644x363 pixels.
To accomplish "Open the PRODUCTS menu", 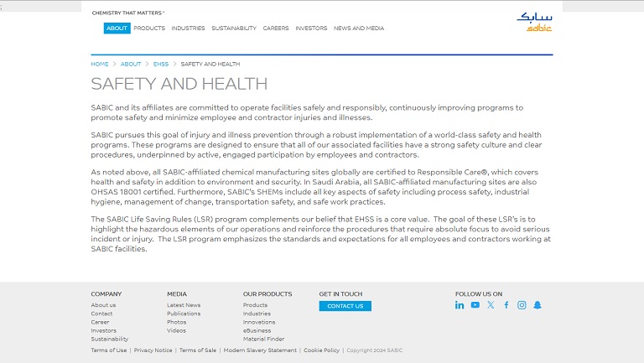I will coord(149,29).
